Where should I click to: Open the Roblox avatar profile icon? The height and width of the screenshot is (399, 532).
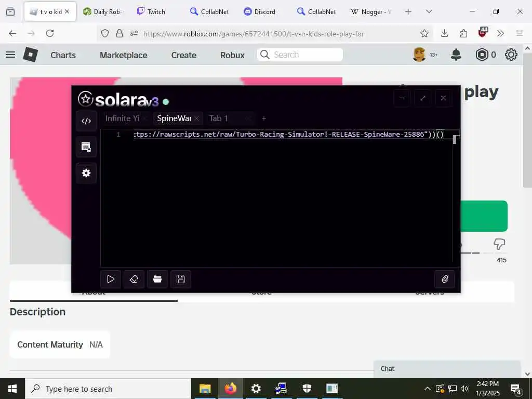pos(419,55)
